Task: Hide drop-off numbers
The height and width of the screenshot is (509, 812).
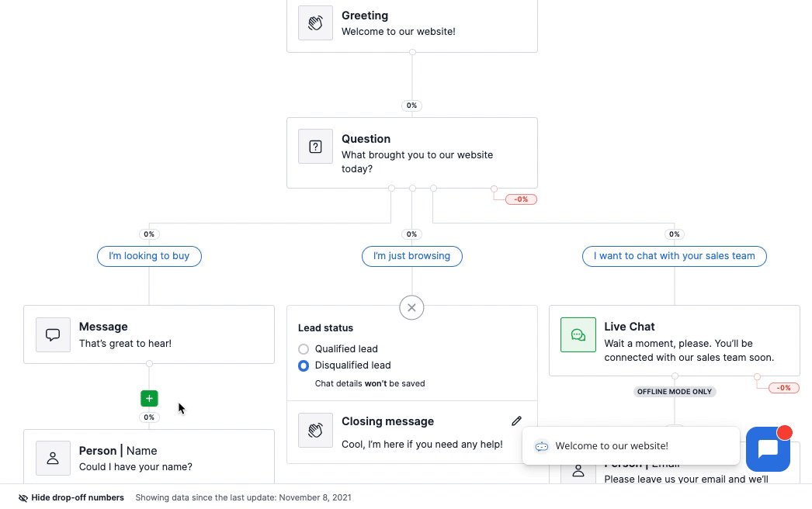Action: pos(71,497)
